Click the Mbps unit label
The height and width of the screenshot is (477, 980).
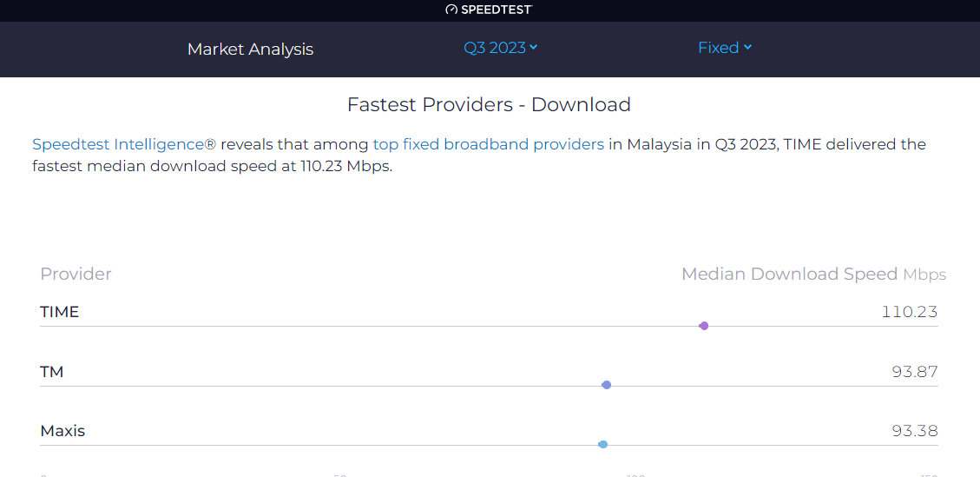[x=924, y=275]
